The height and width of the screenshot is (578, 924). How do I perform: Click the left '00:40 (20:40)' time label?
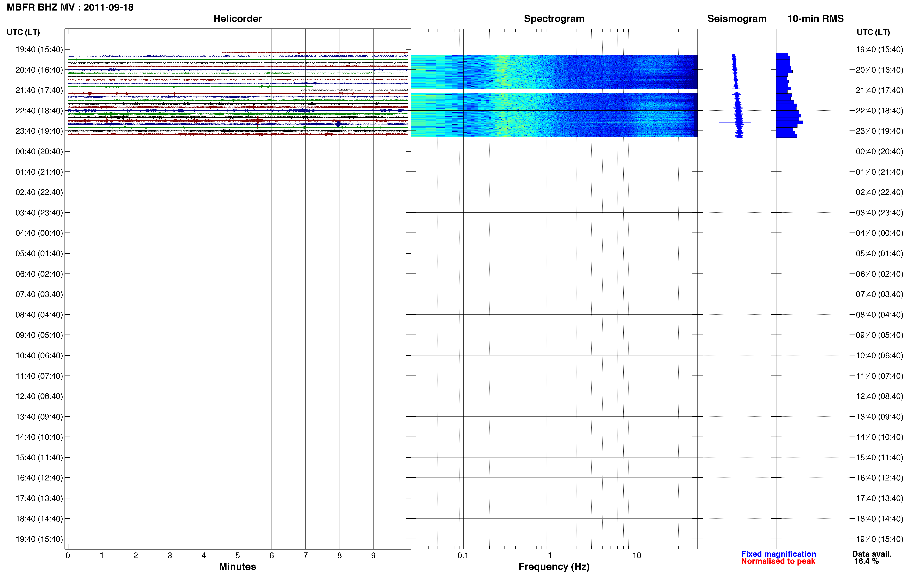tap(39, 151)
